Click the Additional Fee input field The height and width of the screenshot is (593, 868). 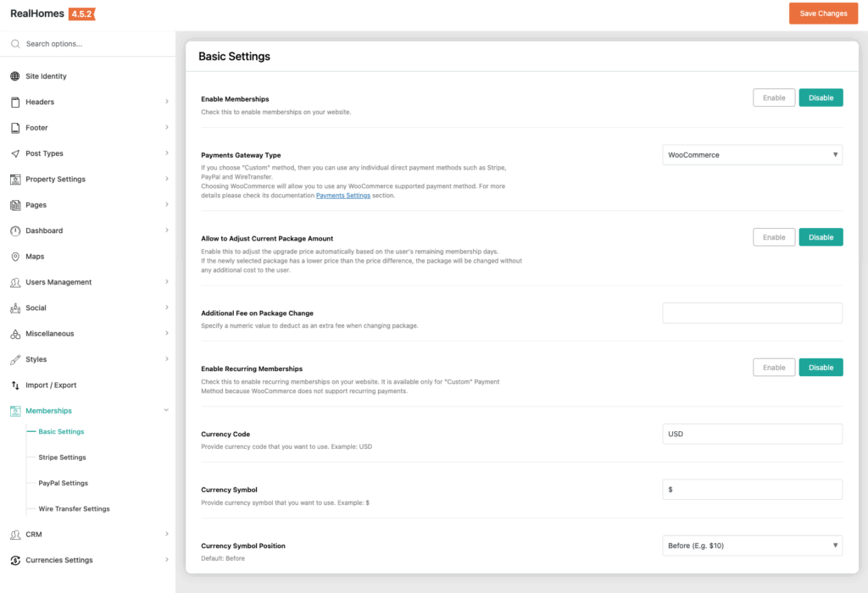pos(752,313)
